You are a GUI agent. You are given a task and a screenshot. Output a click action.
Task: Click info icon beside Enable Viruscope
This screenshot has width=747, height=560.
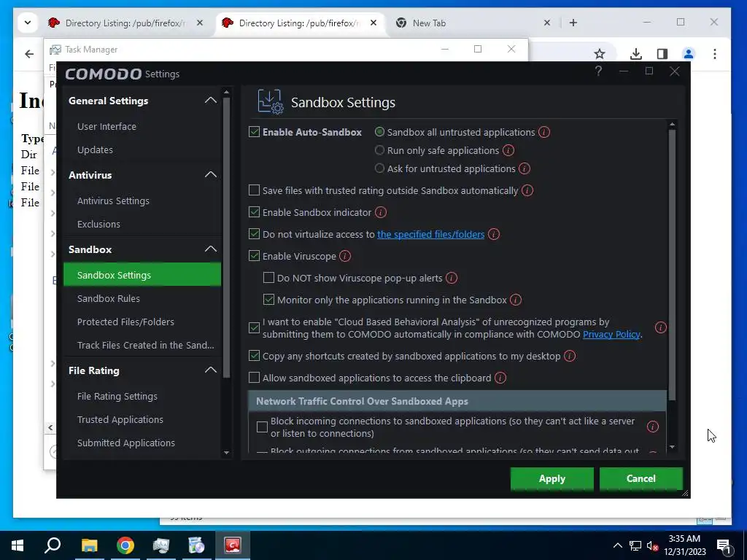coord(345,256)
